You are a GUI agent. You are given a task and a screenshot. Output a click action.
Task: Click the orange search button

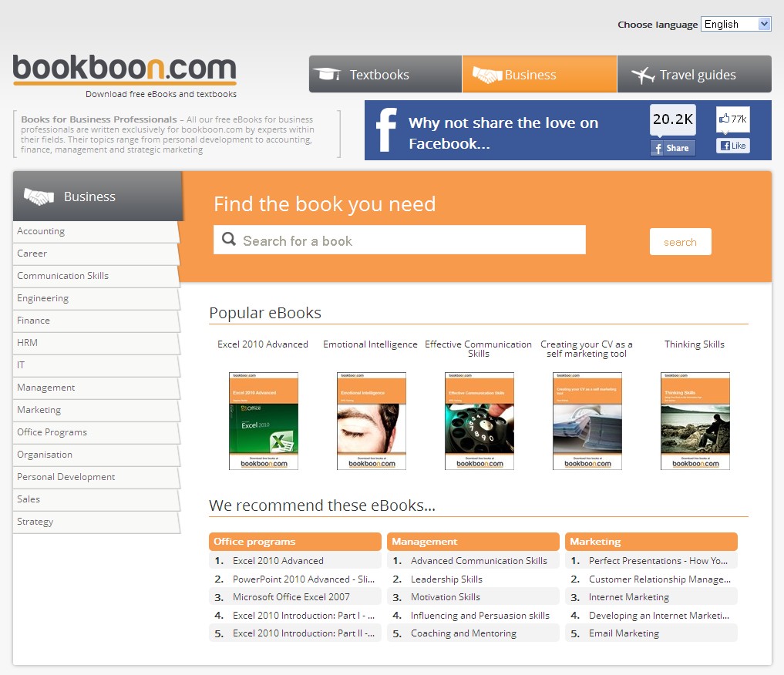click(x=680, y=242)
